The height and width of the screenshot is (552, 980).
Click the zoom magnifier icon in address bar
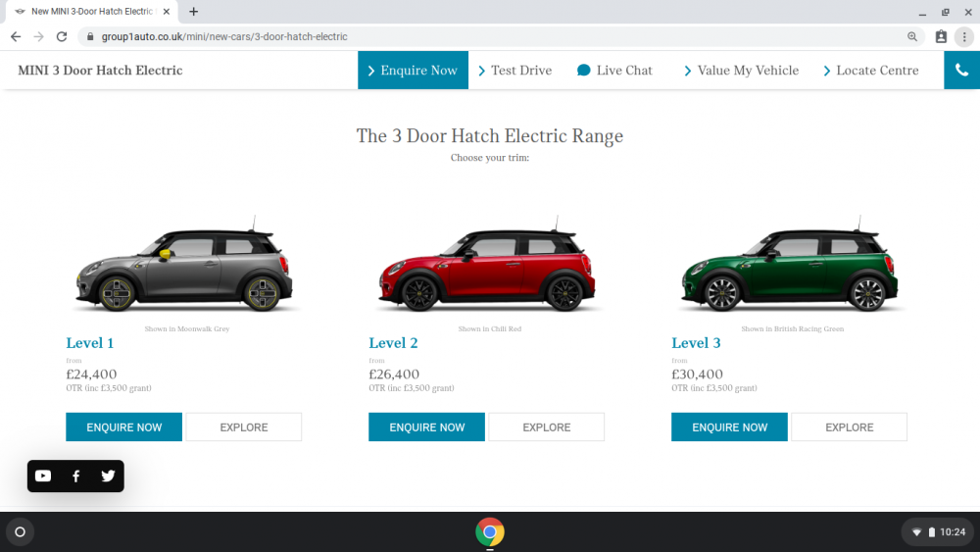click(912, 37)
